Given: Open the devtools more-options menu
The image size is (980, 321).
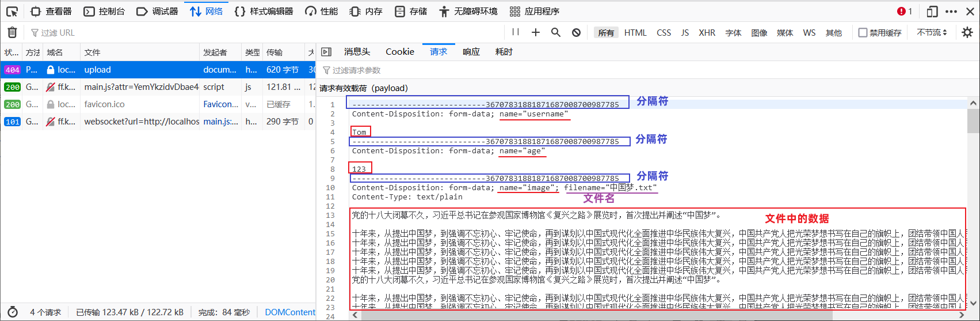Looking at the screenshot, I should tap(951, 12).
